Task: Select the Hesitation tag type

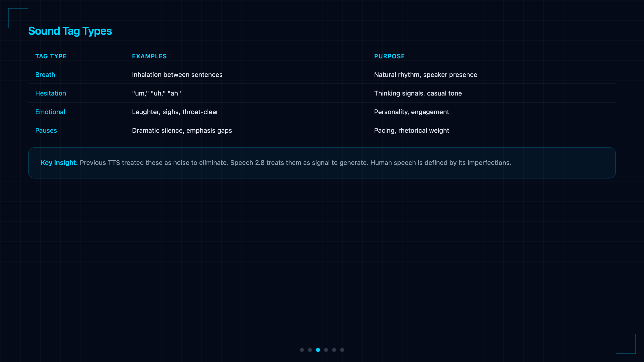Action: [51, 93]
